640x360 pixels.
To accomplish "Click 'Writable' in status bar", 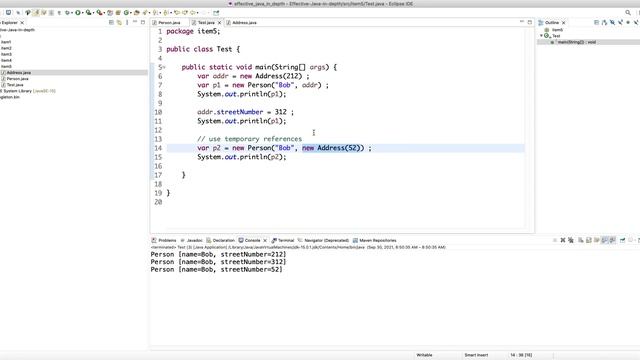I will (424, 355).
